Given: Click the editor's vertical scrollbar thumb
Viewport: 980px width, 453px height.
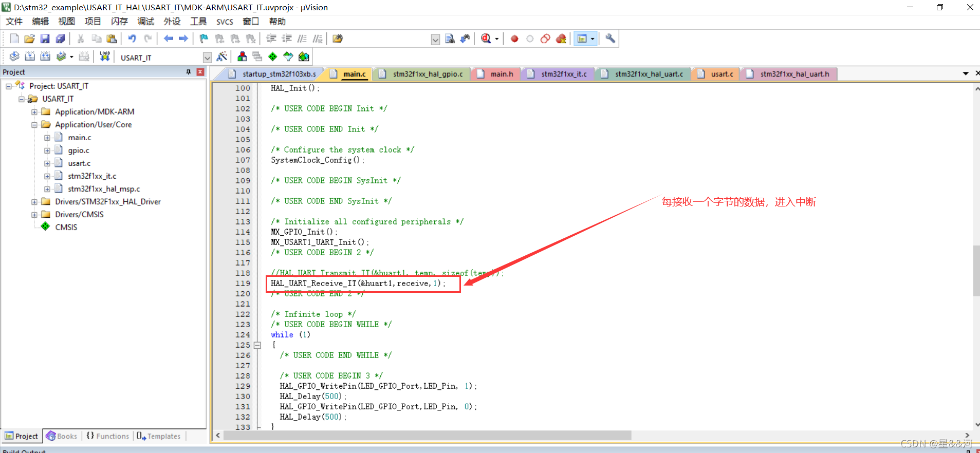Looking at the screenshot, I should (x=976, y=271).
